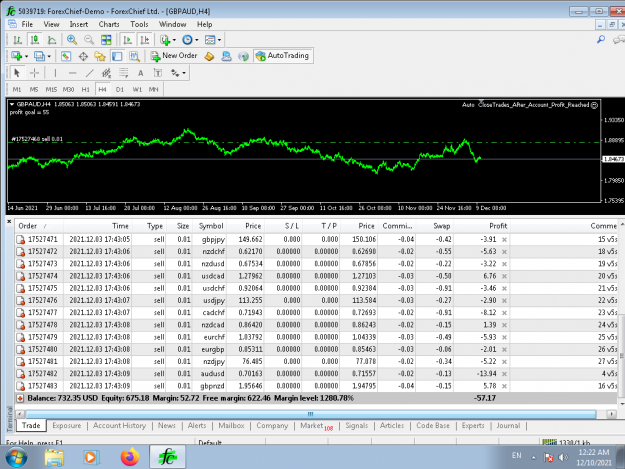Switch to Account History tab
The image size is (625, 469).
(x=119, y=426)
